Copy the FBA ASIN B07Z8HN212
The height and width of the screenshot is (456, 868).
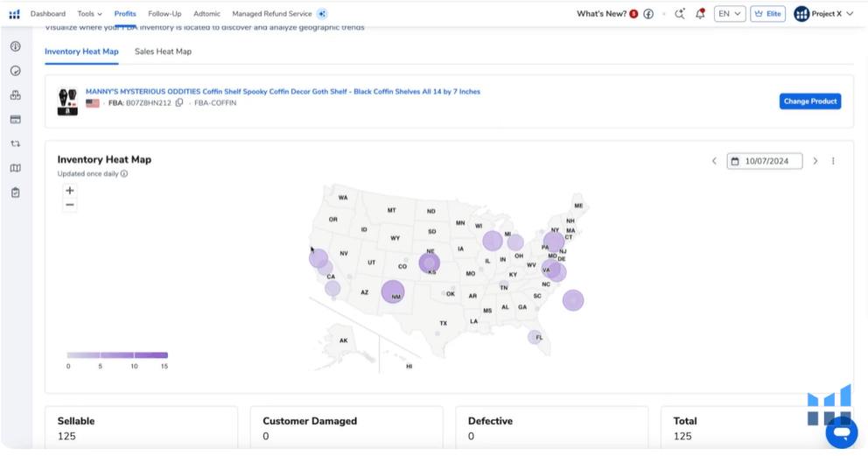(x=179, y=103)
